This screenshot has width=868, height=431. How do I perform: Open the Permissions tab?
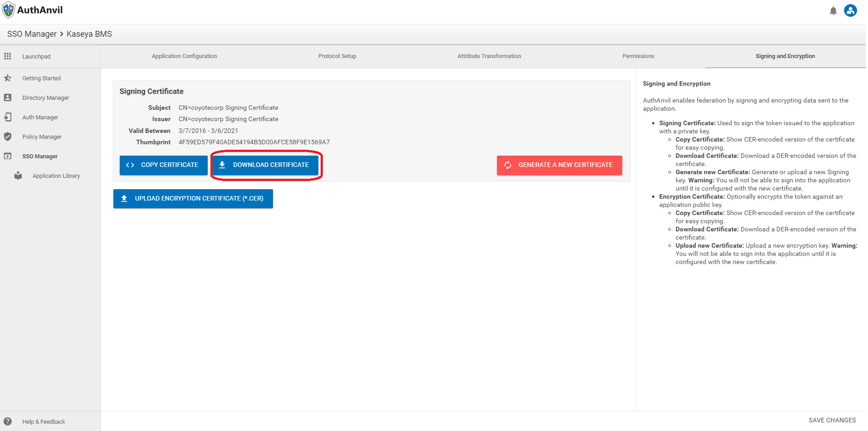pyautogui.click(x=638, y=56)
